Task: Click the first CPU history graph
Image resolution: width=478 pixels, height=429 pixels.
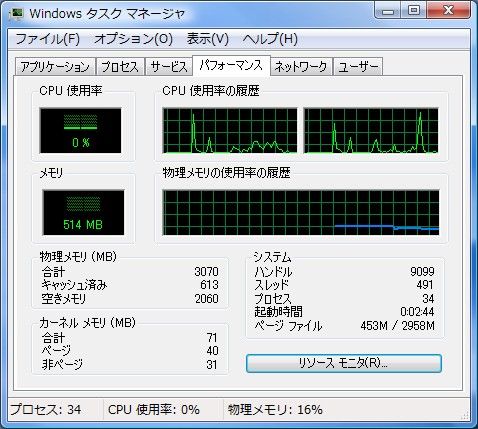Action: pyautogui.click(x=230, y=130)
